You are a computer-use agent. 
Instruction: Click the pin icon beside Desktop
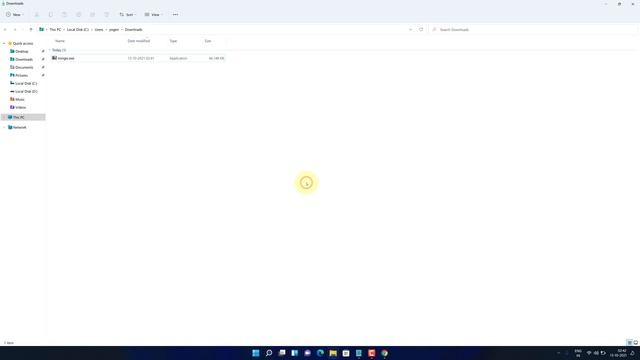(43, 52)
